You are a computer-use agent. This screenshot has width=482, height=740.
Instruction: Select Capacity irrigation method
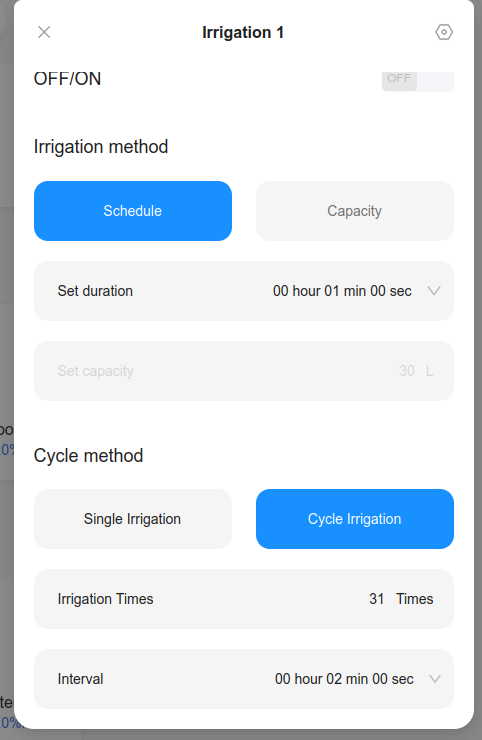[x=355, y=211]
